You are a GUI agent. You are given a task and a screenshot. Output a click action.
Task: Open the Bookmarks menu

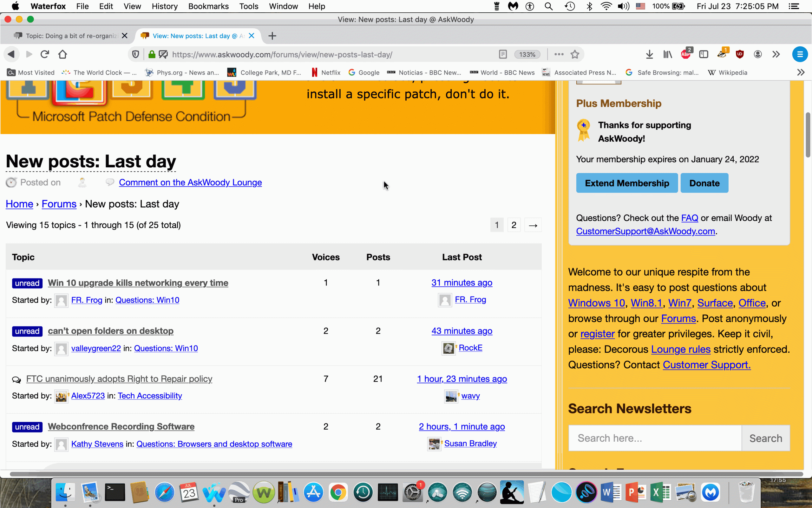tap(208, 6)
